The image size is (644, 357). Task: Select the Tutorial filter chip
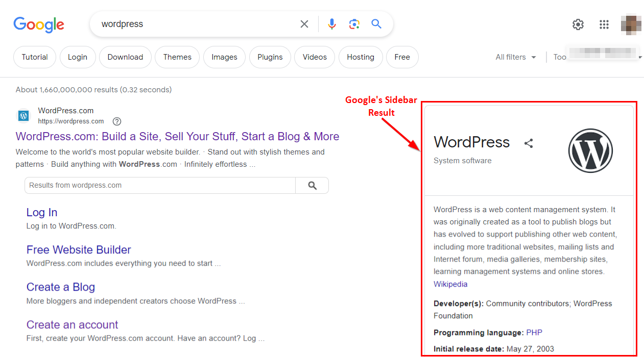point(35,57)
